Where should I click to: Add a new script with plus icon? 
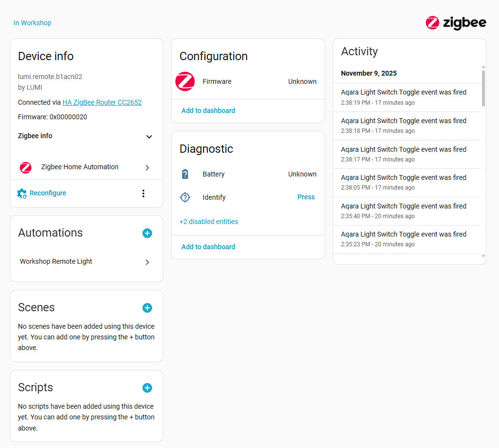point(147,388)
